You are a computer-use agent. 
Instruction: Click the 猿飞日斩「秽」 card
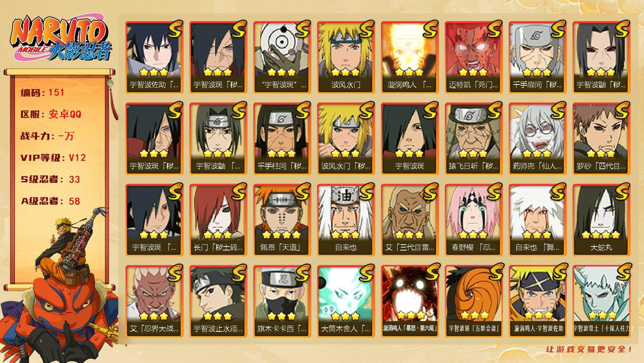473,139
